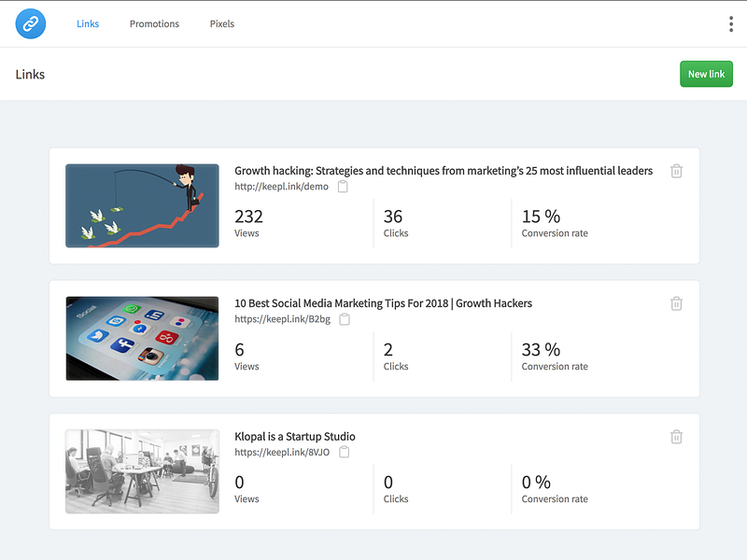Click the https://keepl.ink/8VJO short URL
747x560 pixels.
(x=282, y=452)
